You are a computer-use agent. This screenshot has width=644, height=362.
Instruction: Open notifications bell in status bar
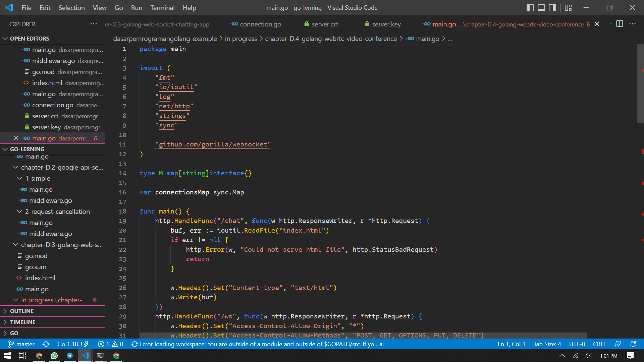(x=633, y=344)
